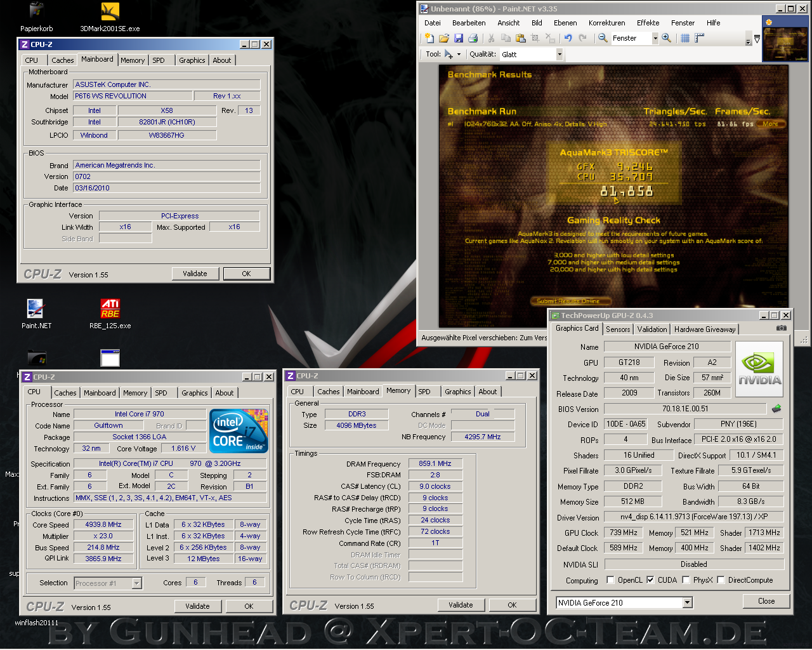Click the 70.18.1E.00.51 BIOS Version field
812x650 pixels.
pyautogui.click(x=685, y=409)
